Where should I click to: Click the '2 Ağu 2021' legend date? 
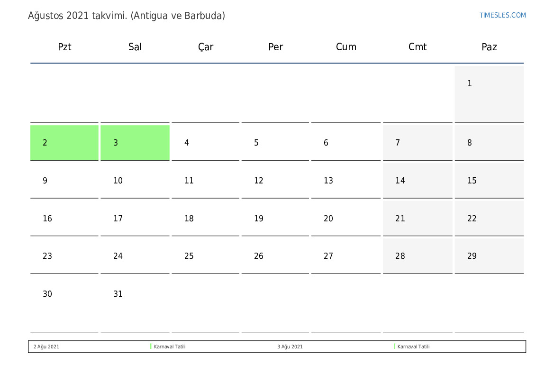(46, 346)
